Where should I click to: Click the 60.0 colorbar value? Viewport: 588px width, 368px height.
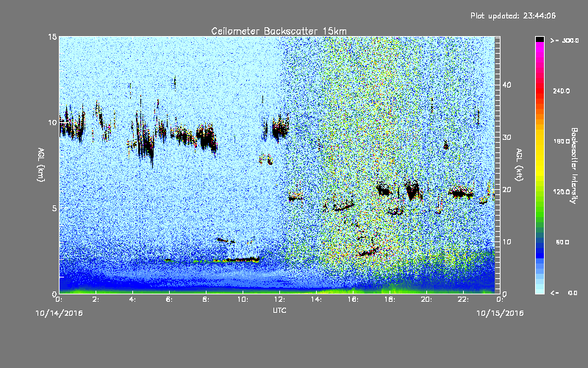tap(562, 242)
